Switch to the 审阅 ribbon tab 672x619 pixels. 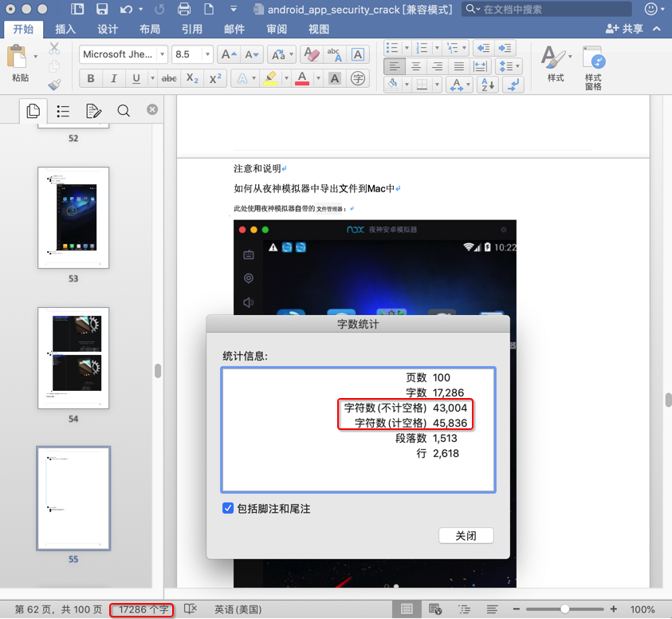(277, 30)
